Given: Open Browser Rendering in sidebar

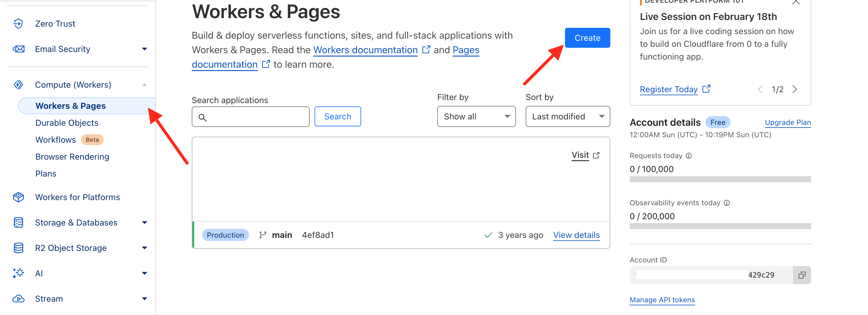Looking at the screenshot, I should coord(72,157).
